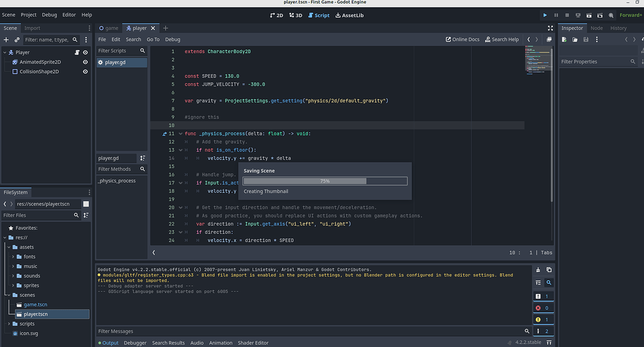This screenshot has height=347, width=644.
Task: Click the script editor vertical scrollbar
Action: click(552, 125)
